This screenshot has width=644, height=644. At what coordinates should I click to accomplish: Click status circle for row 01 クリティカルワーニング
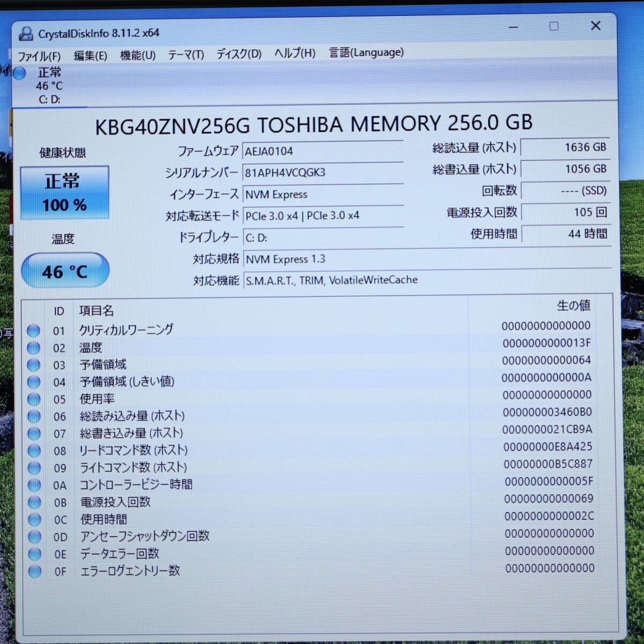(33, 331)
